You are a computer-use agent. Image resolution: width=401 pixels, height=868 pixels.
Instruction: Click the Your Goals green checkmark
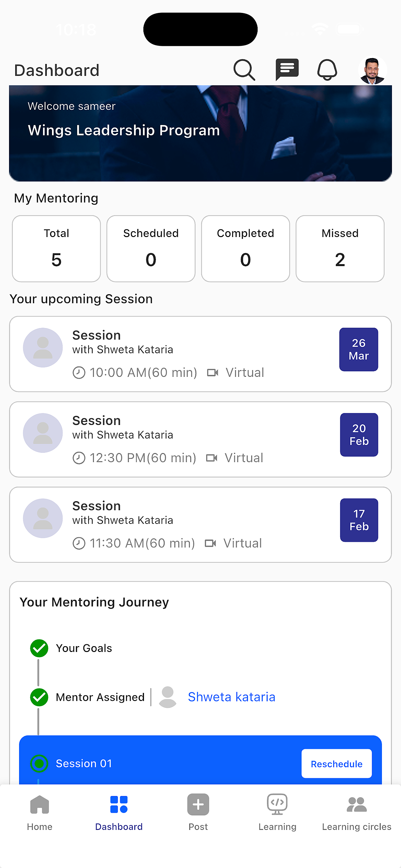coord(39,648)
